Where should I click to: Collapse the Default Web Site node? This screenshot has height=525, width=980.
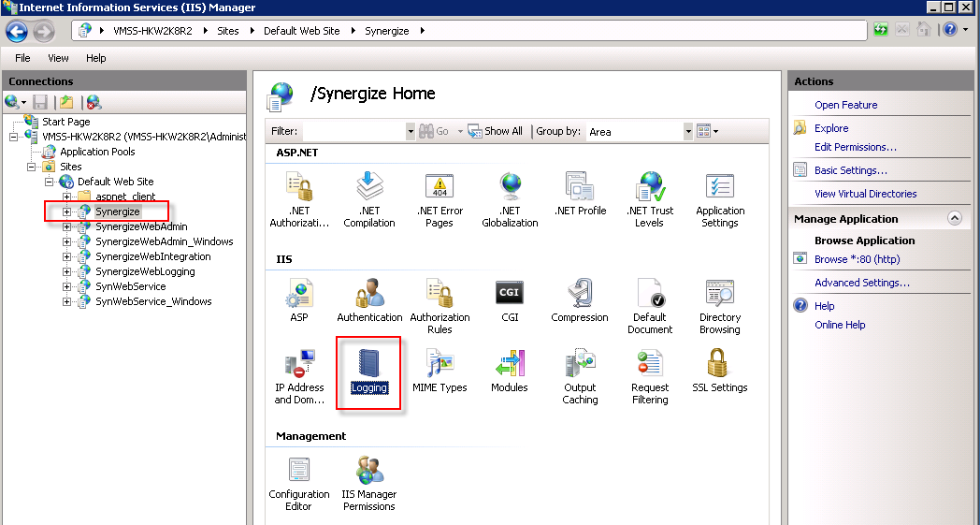click(x=50, y=182)
